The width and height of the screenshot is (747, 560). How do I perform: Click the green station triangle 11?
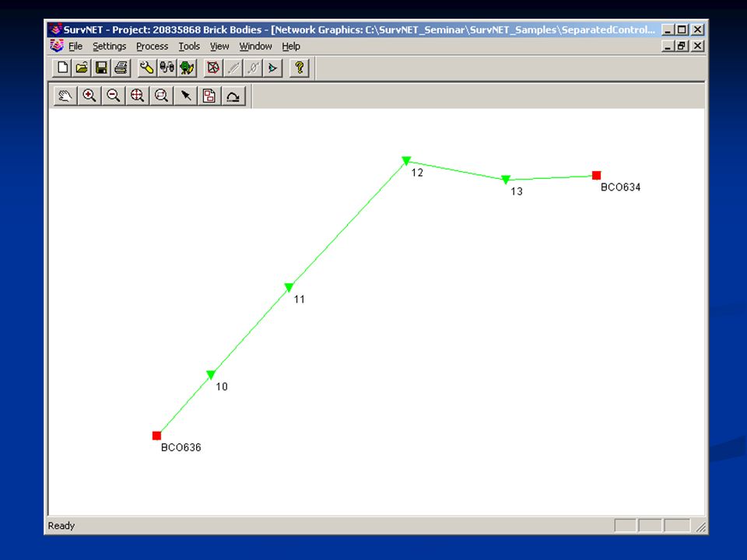[289, 287]
